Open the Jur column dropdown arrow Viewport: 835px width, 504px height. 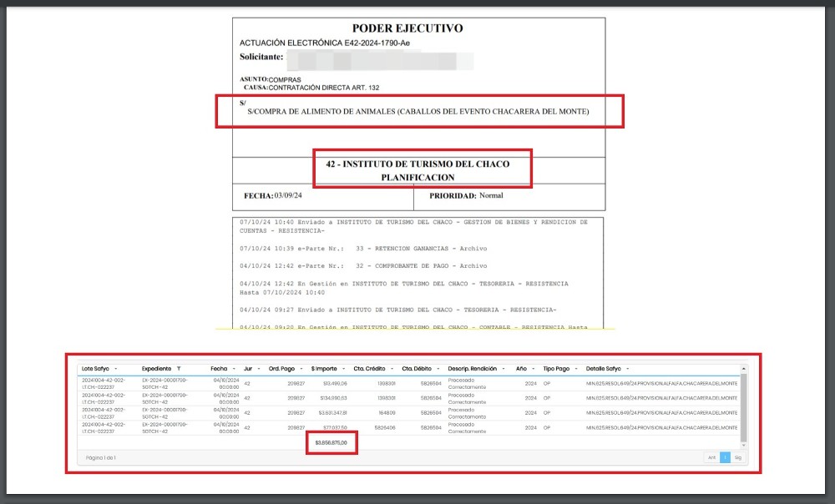pos(259,368)
